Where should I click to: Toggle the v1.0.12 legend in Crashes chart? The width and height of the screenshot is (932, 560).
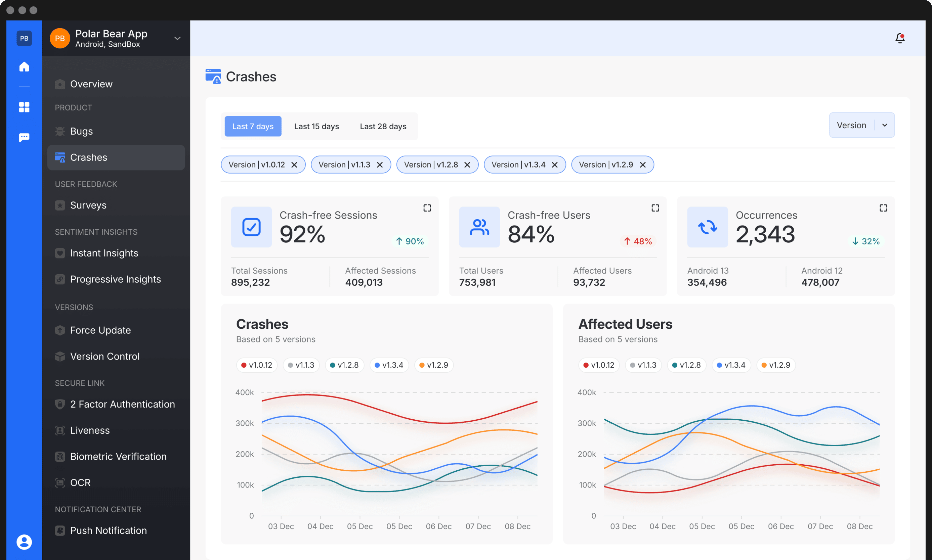coord(256,365)
